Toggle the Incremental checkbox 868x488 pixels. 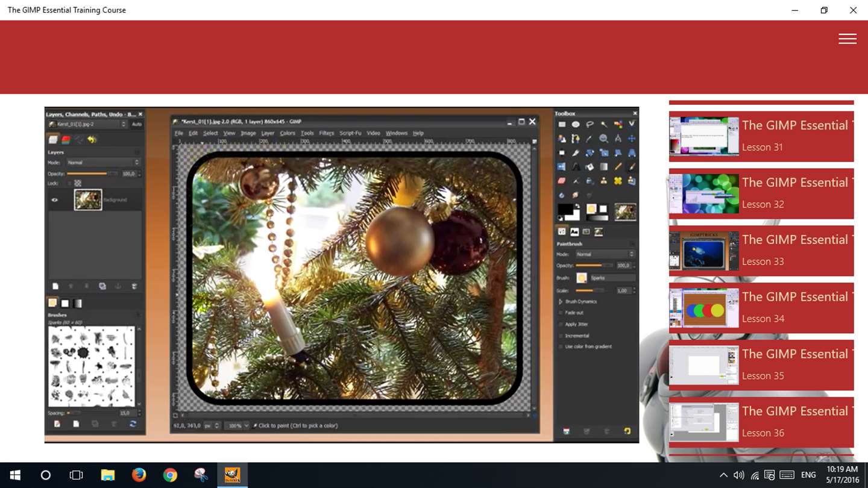coord(562,336)
